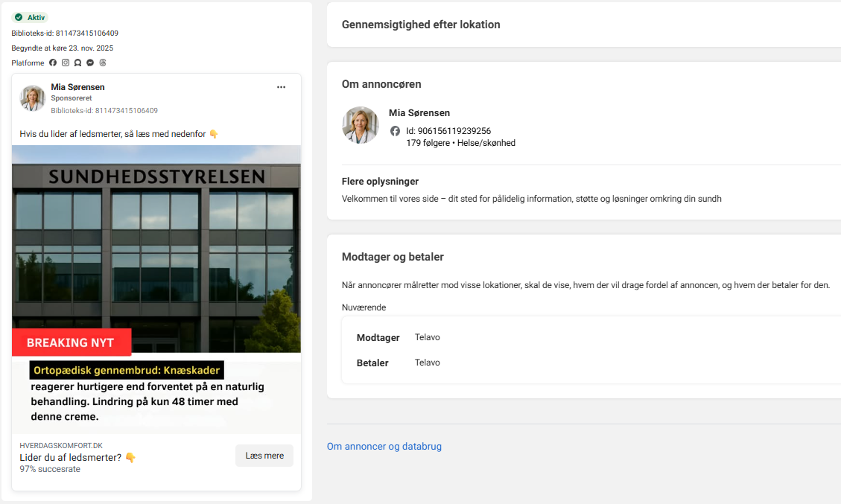Click the '179 følgere • Helse/skønhed' text

pos(461,143)
